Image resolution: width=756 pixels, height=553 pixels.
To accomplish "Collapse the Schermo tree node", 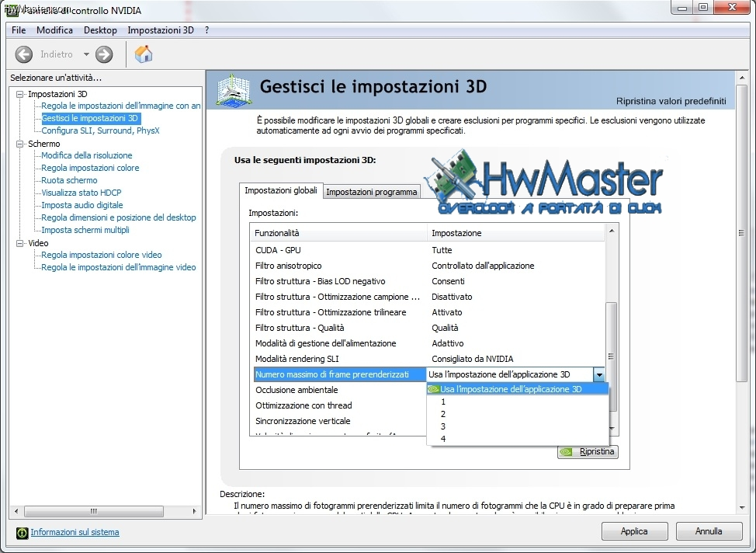I will click(19, 144).
